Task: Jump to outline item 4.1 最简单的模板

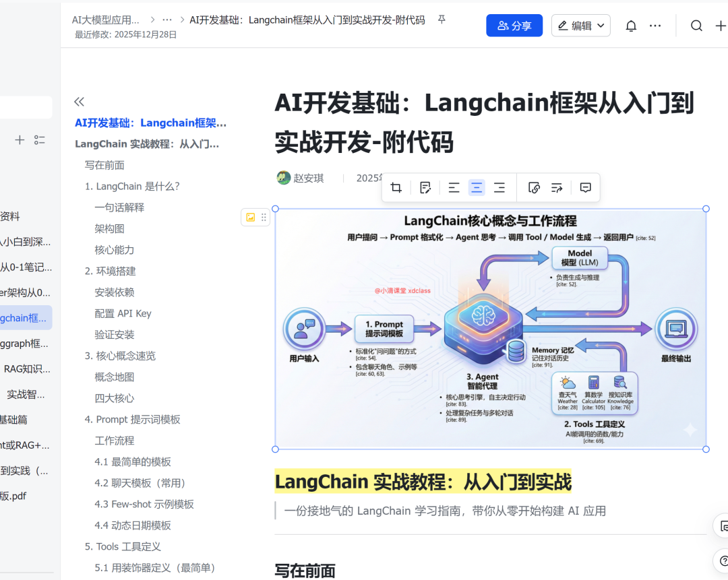Action: pos(133,461)
